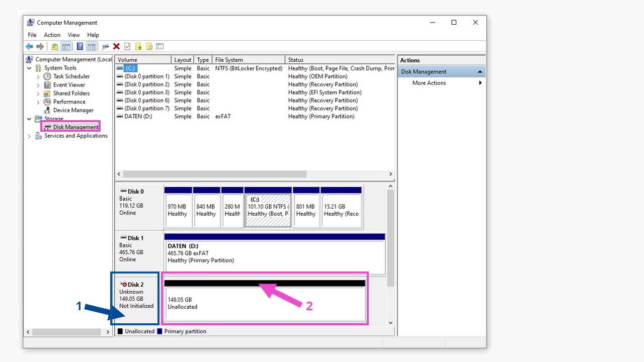Sort by the Status column header
This screenshot has width=644, height=362.
(340, 60)
